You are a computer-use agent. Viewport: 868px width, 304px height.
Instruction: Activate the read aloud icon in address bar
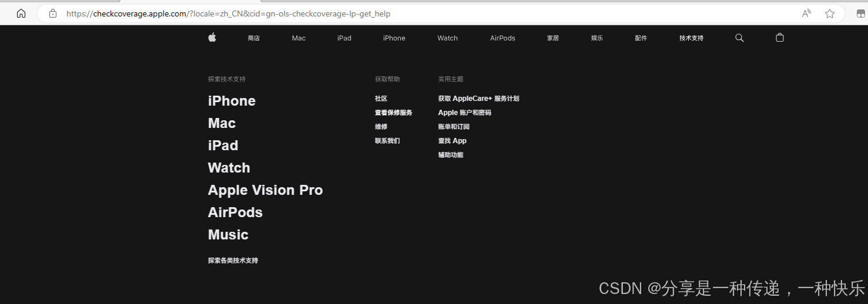[x=807, y=13]
